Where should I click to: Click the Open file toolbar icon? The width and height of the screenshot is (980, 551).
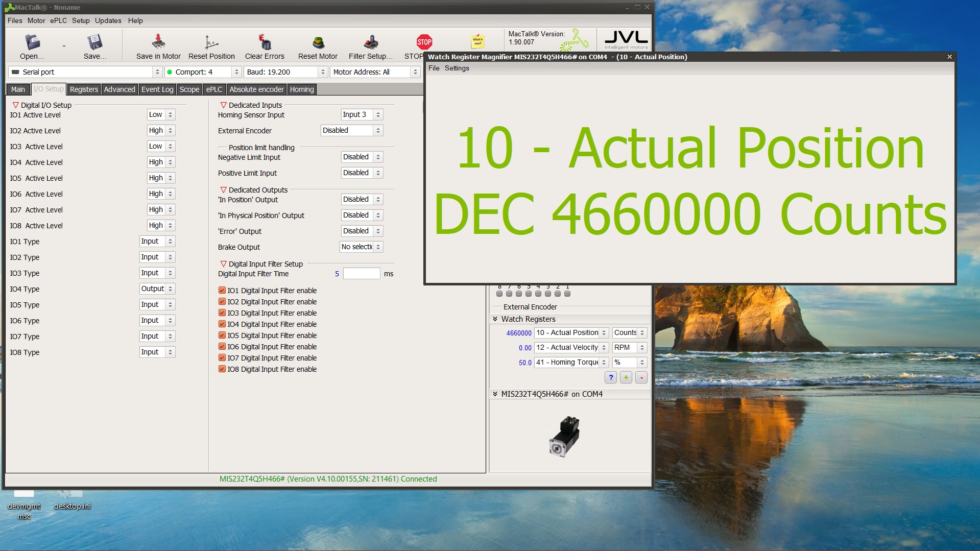(32, 42)
